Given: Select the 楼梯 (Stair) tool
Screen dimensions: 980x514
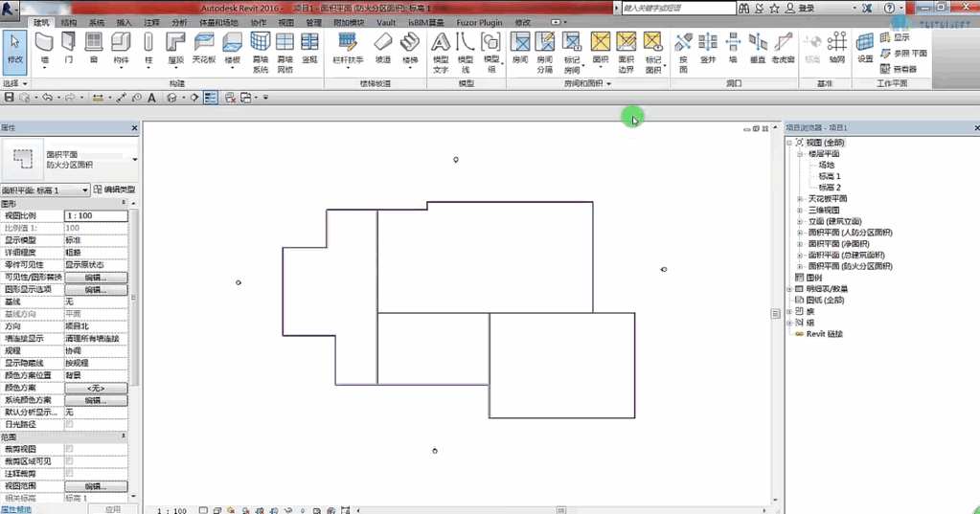Looking at the screenshot, I should [x=410, y=49].
